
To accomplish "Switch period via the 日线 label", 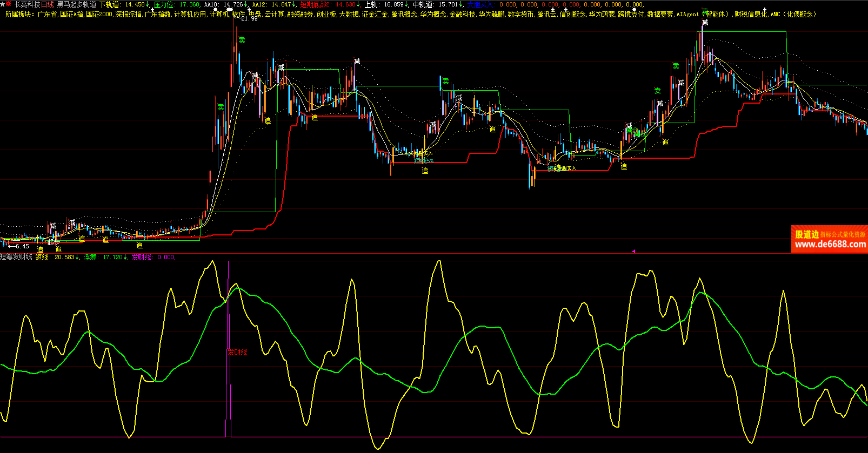I will tap(48, 4).
